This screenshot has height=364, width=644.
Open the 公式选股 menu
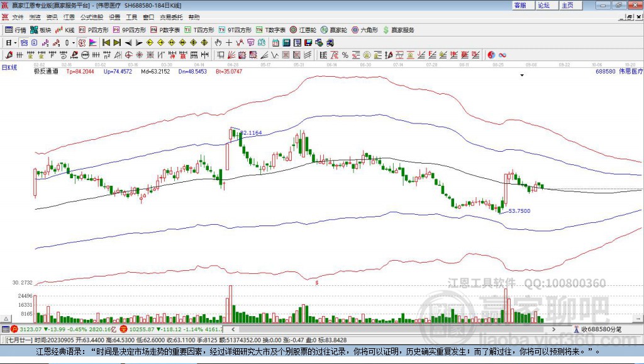click(92, 17)
